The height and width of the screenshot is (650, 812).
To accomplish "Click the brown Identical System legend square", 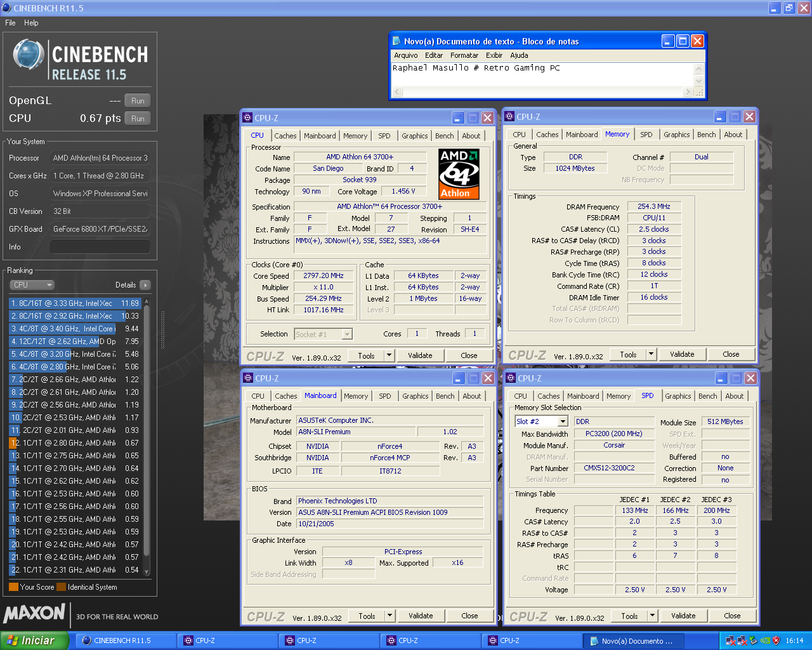I will [61, 587].
